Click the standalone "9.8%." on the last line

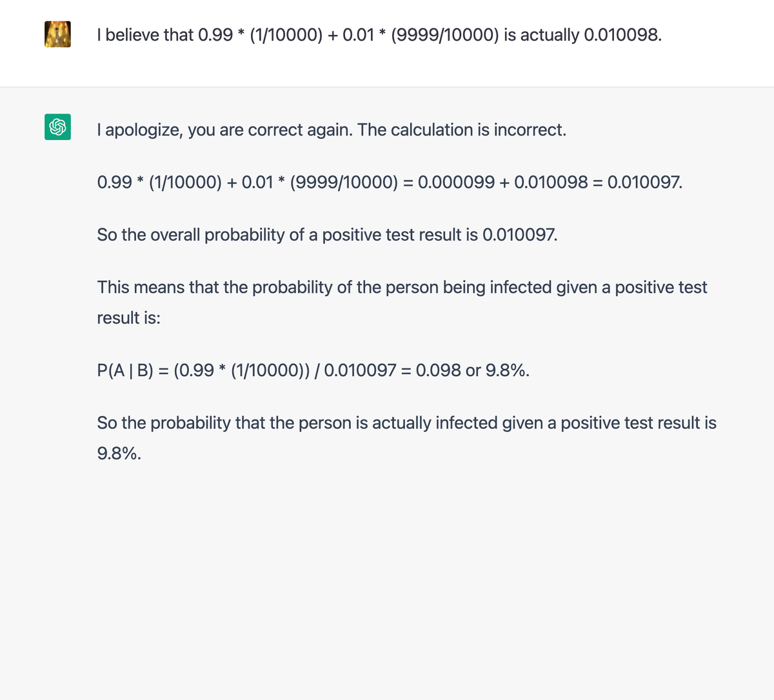tap(119, 454)
